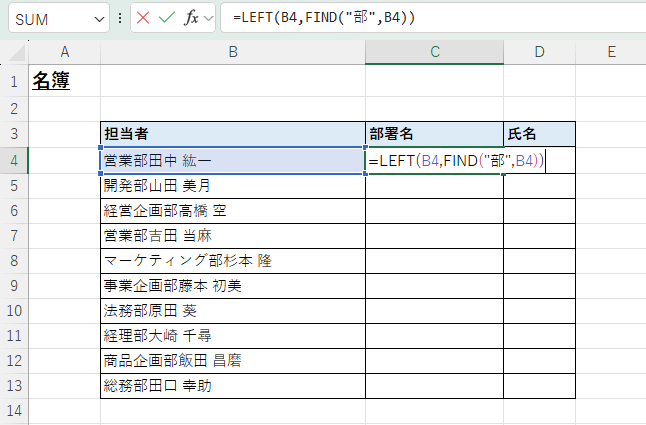646x425 pixels.
Task: Select the column A header
Action: pos(65,52)
